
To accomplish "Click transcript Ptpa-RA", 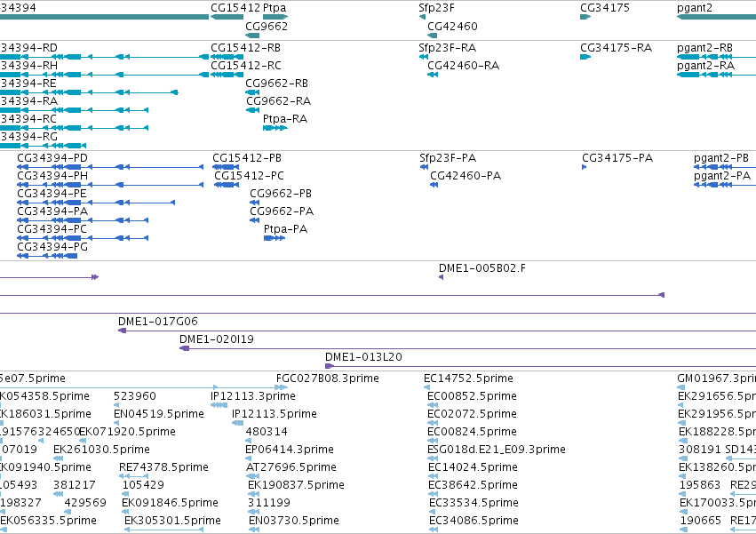I will (285, 119).
